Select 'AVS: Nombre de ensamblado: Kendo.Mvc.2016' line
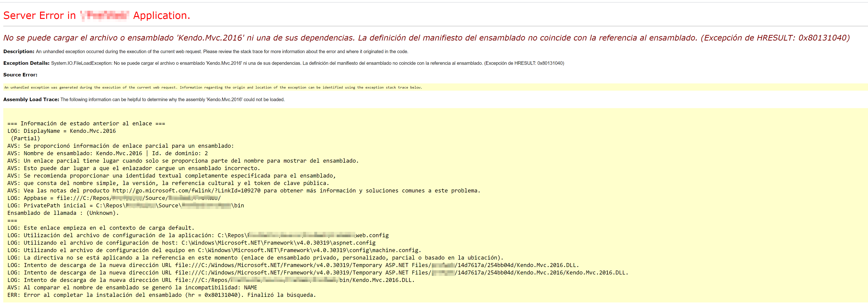This screenshot has width=868, height=305. pos(107,153)
